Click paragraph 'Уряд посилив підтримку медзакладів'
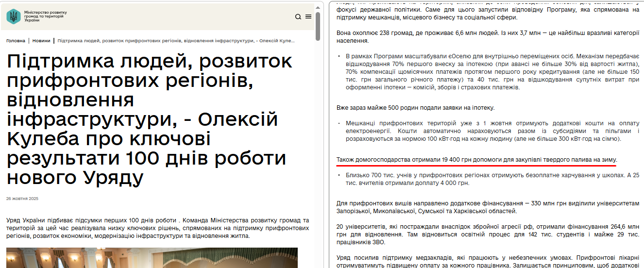This screenshot has height=268, width=644. pos(488,262)
